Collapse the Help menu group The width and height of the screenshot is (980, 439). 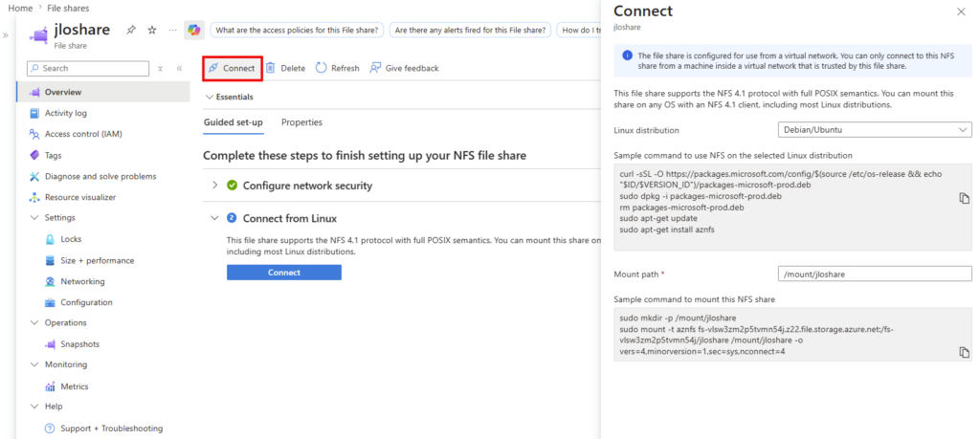pyautogui.click(x=33, y=406)
